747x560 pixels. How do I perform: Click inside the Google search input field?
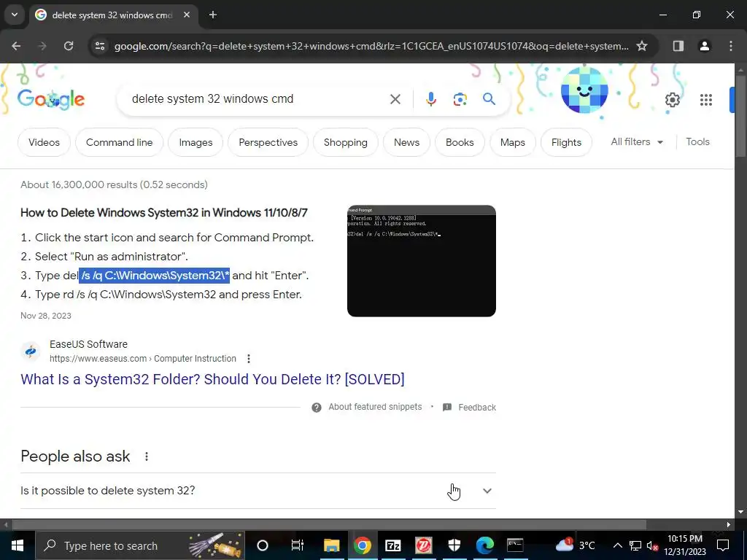tap(258, 99)
